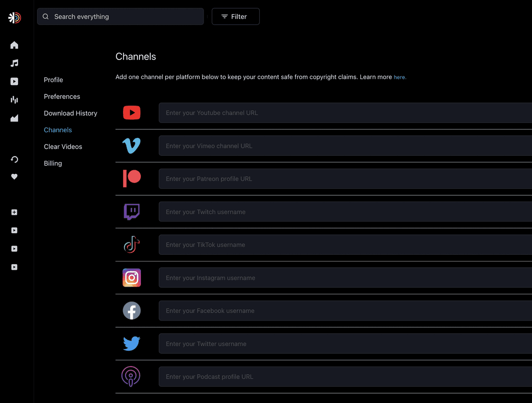This screenshot has width=532, height=403.
Task: Create a new playlist with the plus icon
Action: 14,212
